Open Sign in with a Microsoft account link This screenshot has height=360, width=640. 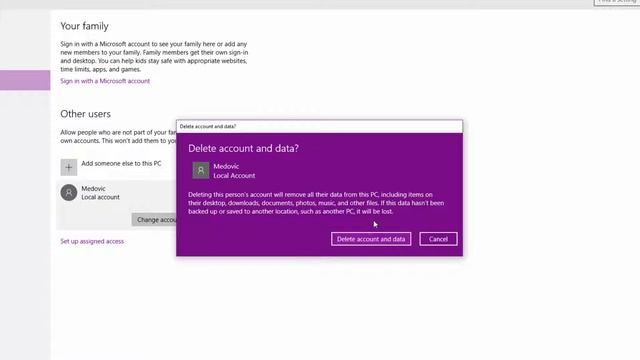105,81
